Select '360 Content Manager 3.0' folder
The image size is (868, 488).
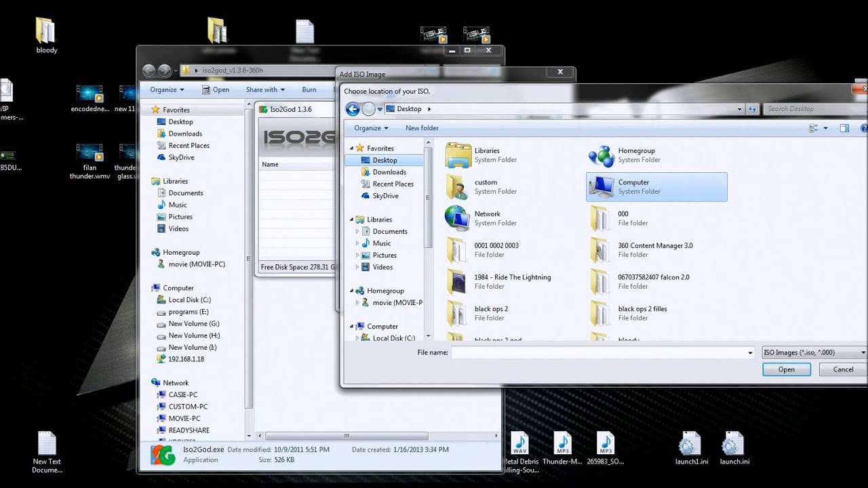[x=642, y=250]
